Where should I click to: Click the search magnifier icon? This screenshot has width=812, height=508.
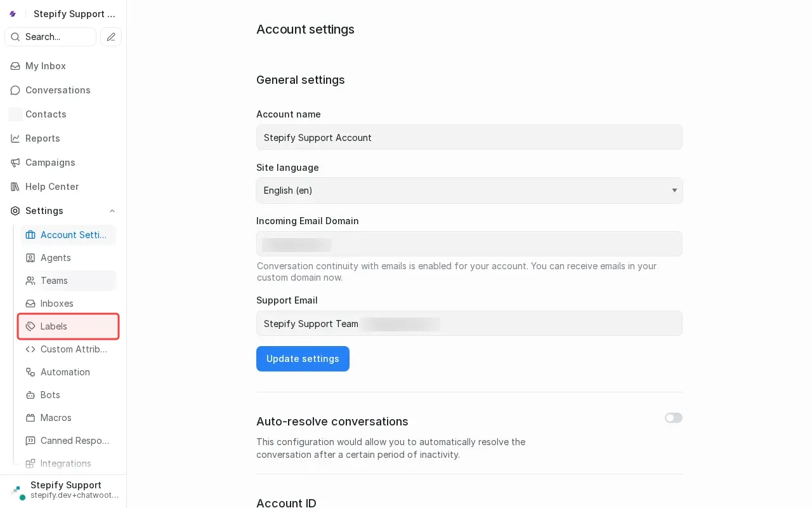click(x=15, y=37)
